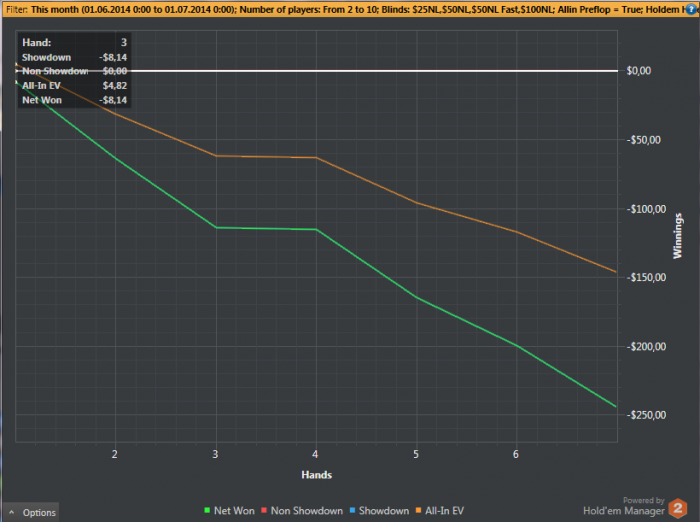Click the Hand: 3 tooltip header
The width and height of the screenshot is (700, 522).
tap(75, 42)
